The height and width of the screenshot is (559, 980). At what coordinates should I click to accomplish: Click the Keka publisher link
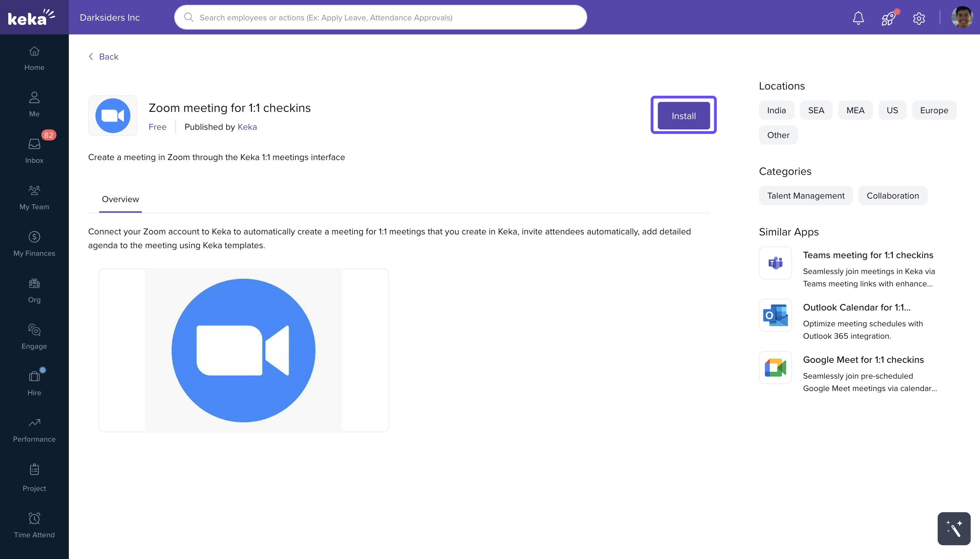pyautogui.click(x=247, y=127)
